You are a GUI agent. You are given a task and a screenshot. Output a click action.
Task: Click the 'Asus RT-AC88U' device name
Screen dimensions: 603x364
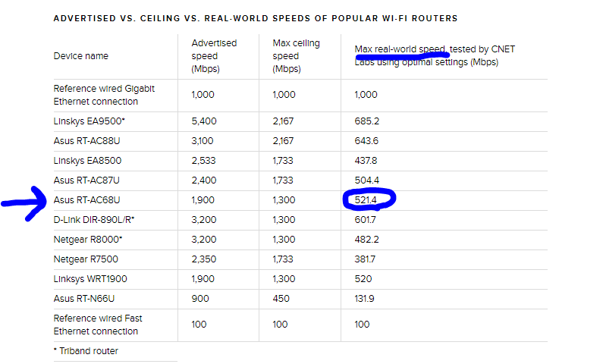[86, 141]
